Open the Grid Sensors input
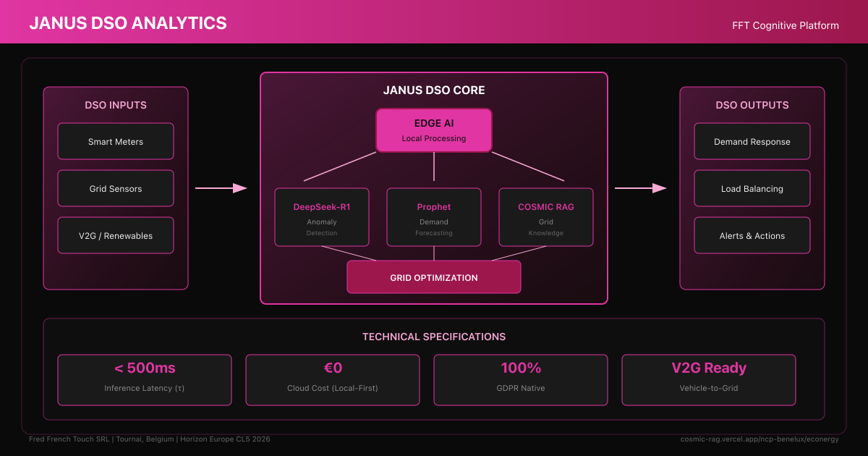 click(116, 188)
